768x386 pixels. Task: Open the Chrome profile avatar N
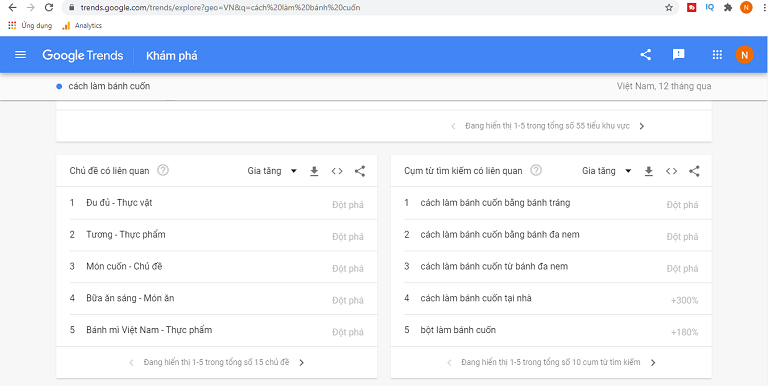pos(746,7)
